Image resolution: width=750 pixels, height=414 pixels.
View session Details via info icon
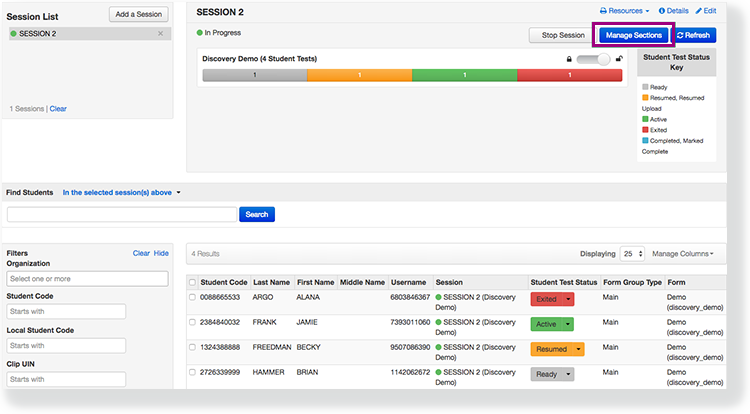[674, 11]
